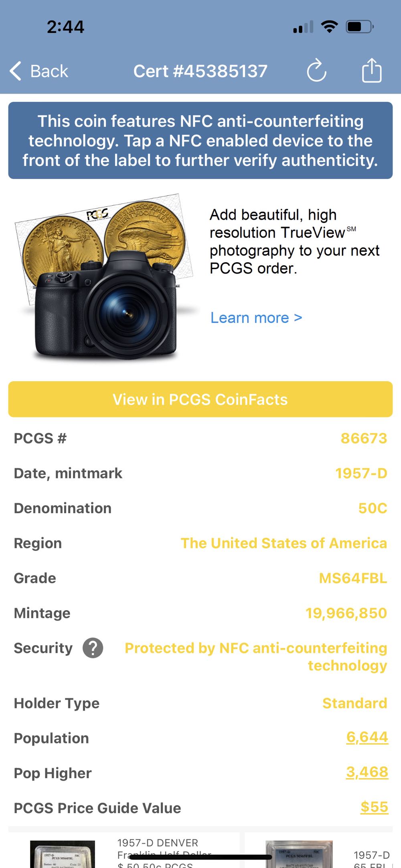Image resolution: width=401 pixels, height=868 pixels.
Task: Tap the Security question mark help icon
Action: [93, 648]
